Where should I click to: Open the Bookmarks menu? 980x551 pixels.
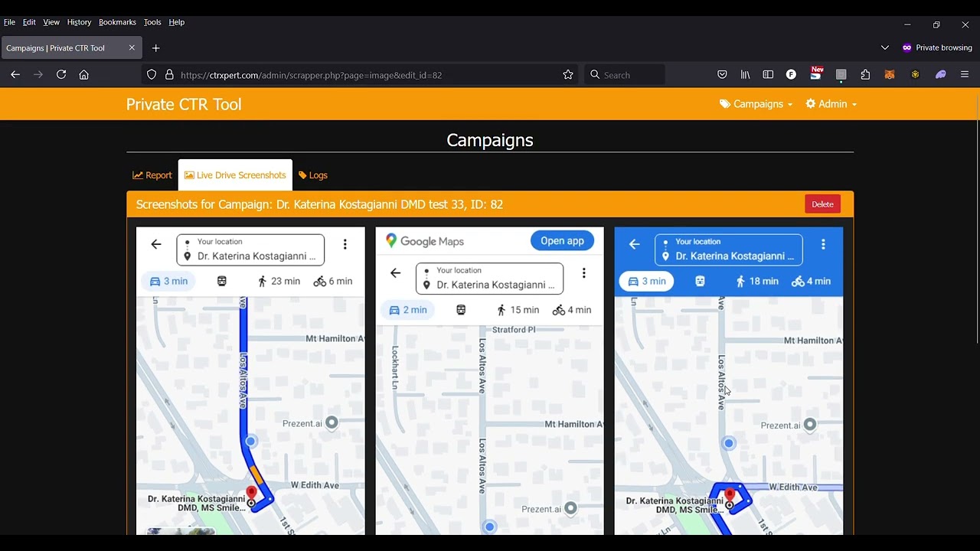click(x=117, y=22)
